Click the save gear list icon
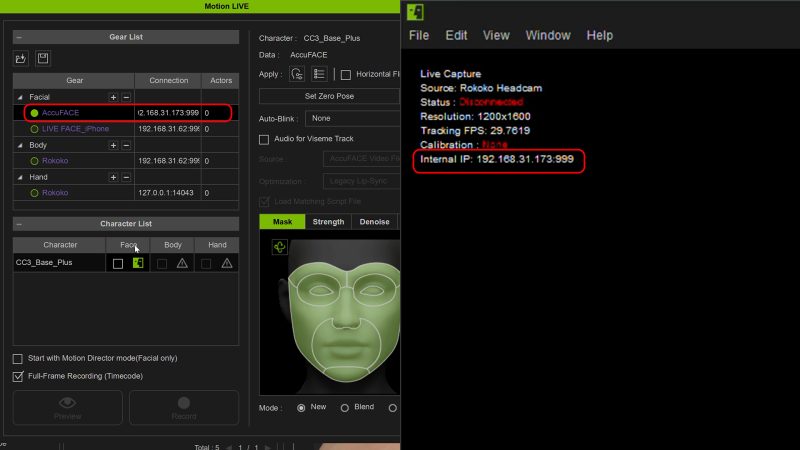This screenshot has height=450, width=800. tap(43, 59)
